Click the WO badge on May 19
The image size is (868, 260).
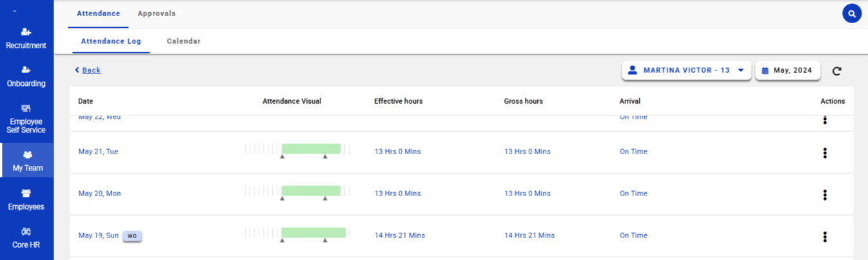tap(132, 236)
